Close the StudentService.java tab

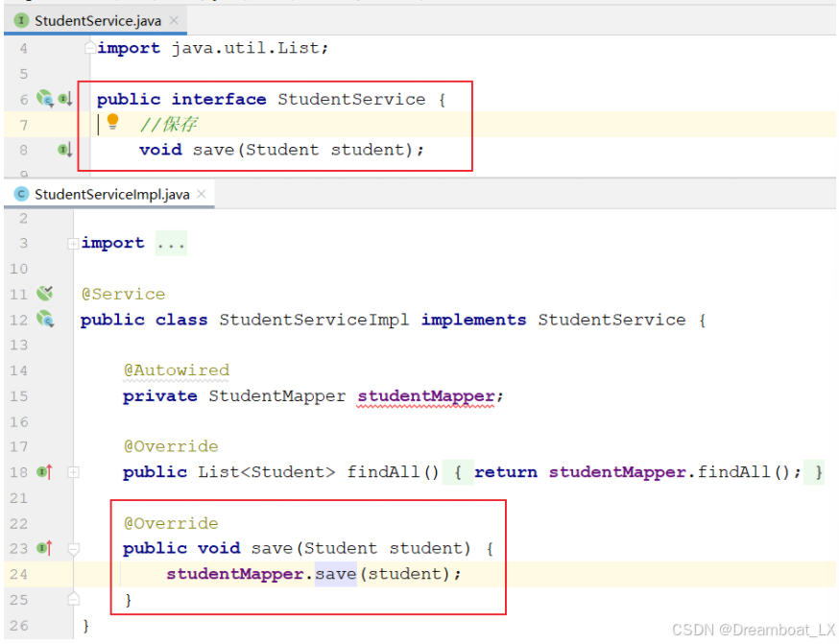174,20
